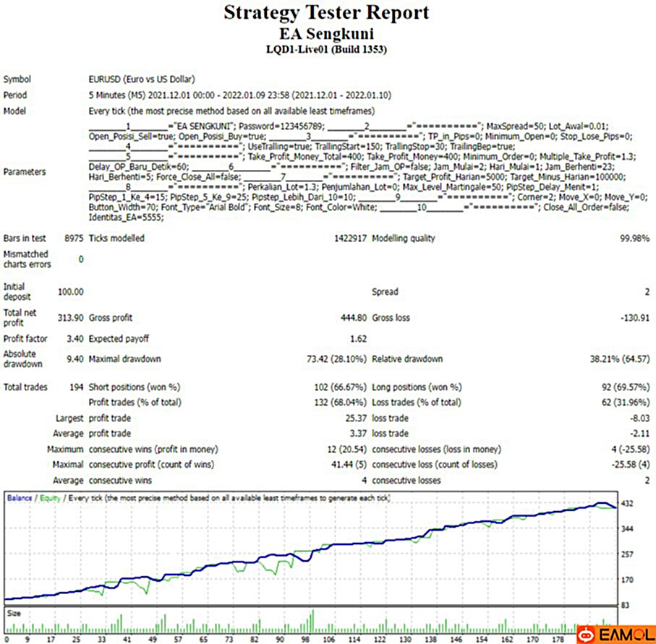
Task: Select the consecutive wins value "12 (20.54)"
Action: 347,449
